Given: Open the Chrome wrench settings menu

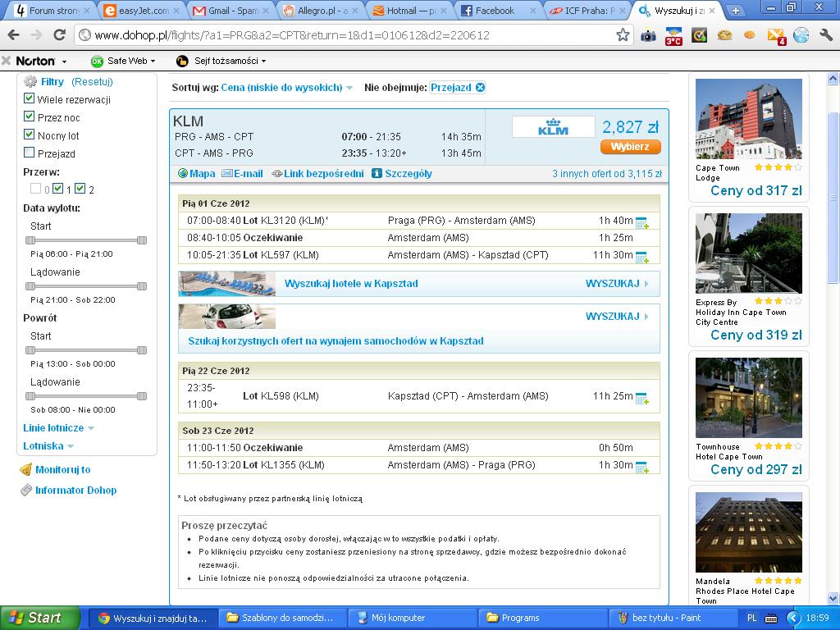Looking at the screenshot, I should (825, 35).
